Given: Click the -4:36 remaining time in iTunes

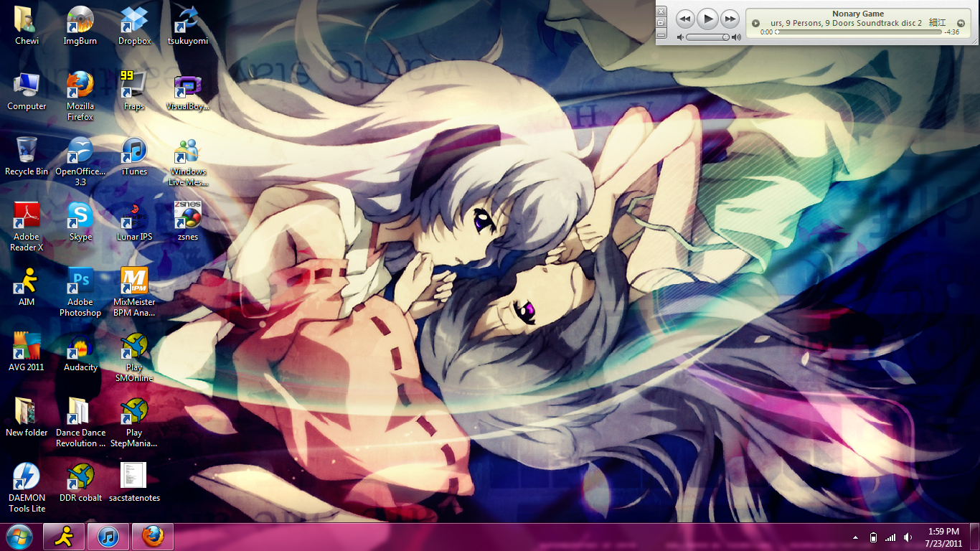Looking at the screenshot, I should click(x=952, y=32).
